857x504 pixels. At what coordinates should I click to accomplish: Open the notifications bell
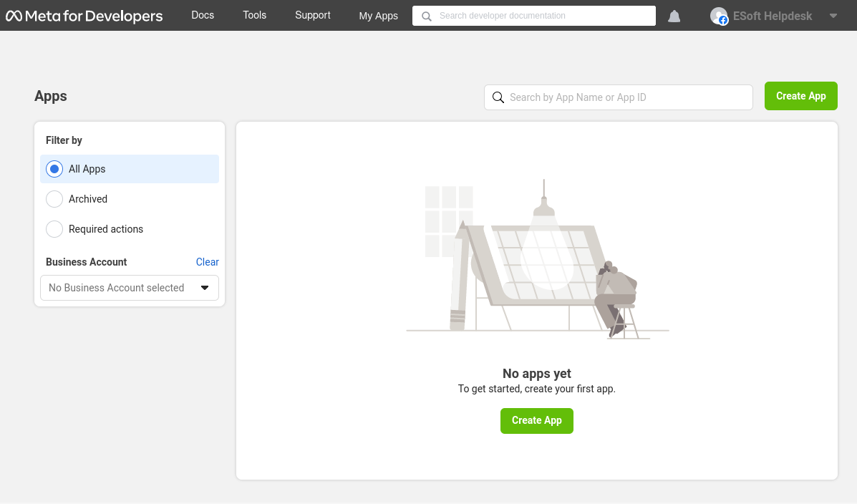(674, 16)
